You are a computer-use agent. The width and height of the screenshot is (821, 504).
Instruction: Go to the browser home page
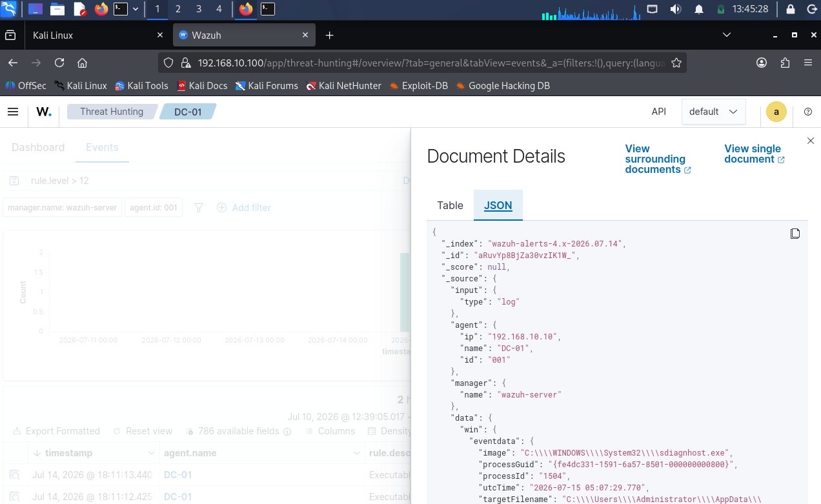[82, 63]
